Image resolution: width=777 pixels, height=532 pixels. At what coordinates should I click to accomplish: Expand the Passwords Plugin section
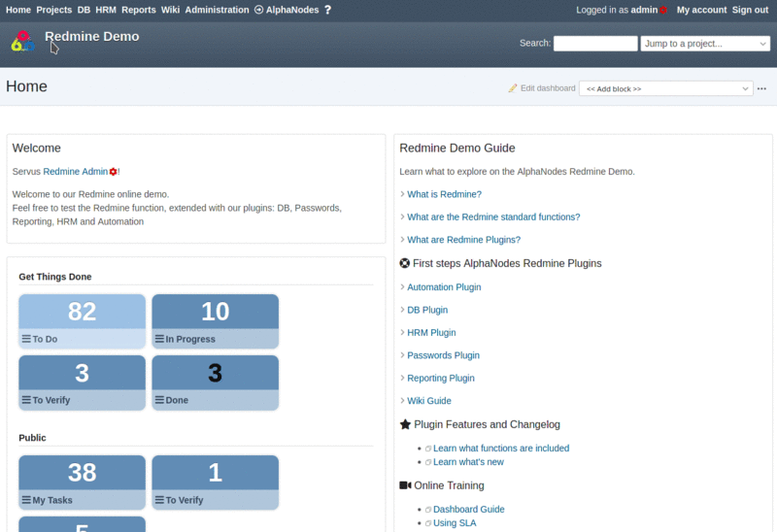(x=443, y=355)
